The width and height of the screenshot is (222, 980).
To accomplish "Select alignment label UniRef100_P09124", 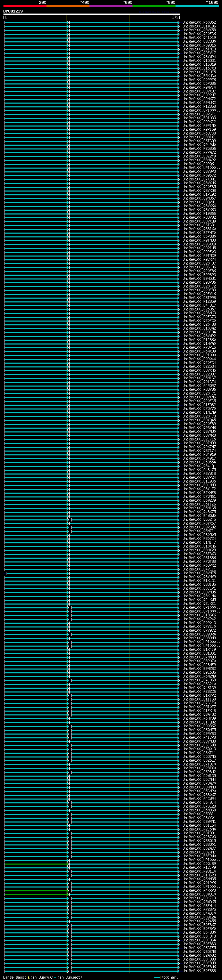I will click(x=199, y=917).
